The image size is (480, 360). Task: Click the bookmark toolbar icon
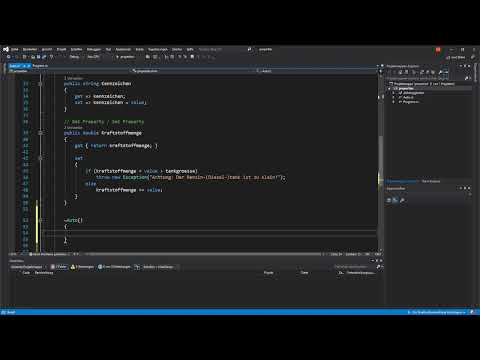click(x=192, y=57)
